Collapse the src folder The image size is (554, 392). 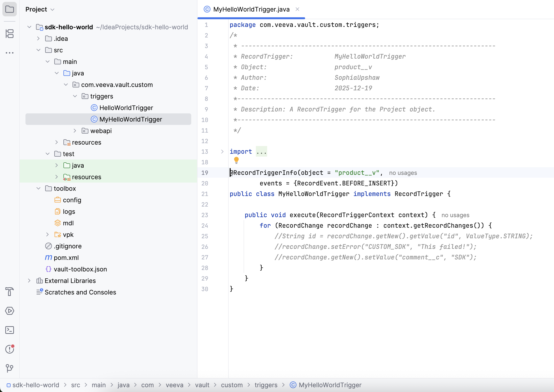click(x=38, y=50)
